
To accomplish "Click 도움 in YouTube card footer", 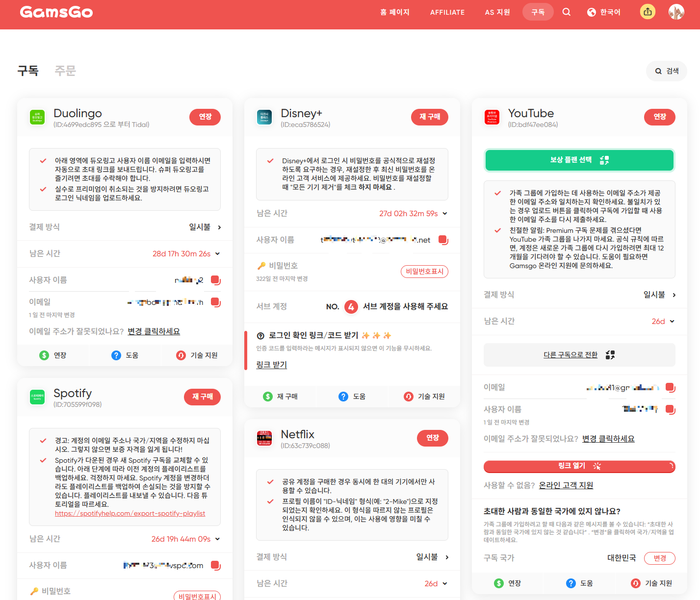I will [x=579, y=583].
